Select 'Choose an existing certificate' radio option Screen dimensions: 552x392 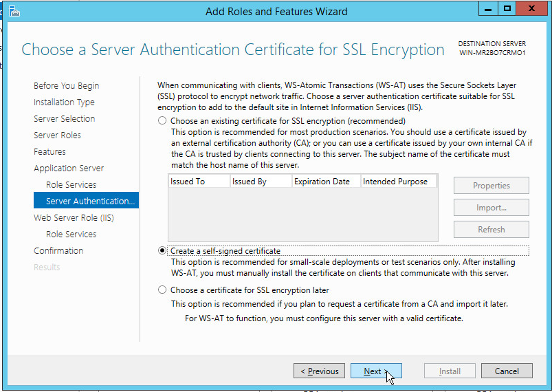(162, 120)
